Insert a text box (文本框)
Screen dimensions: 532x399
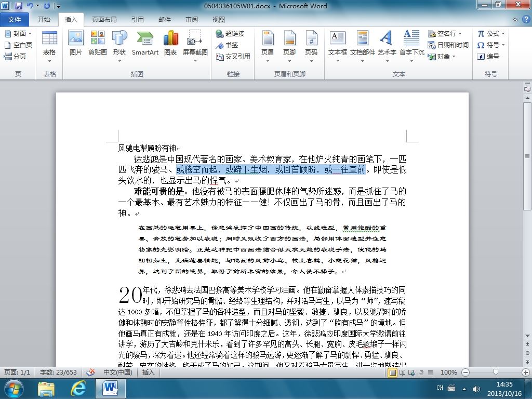(x=338, y=46)
